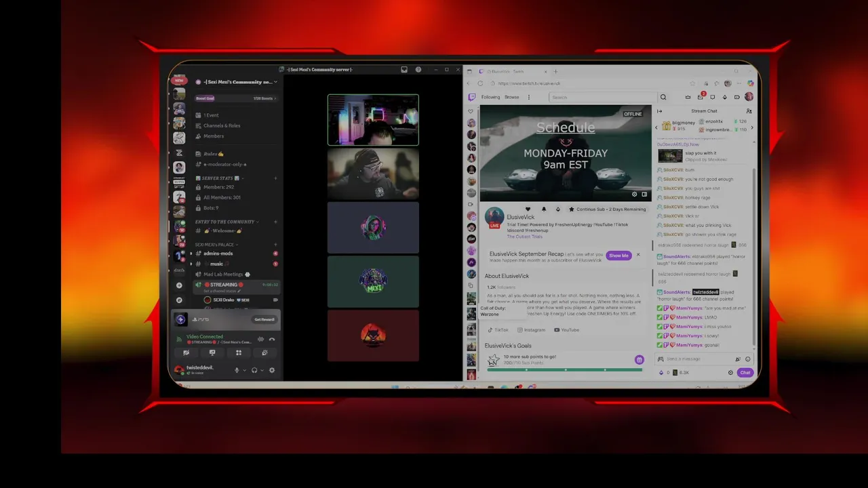Click Continue Sub button
The height and width of the screenshot is (488, 868).
pos(607,209)
